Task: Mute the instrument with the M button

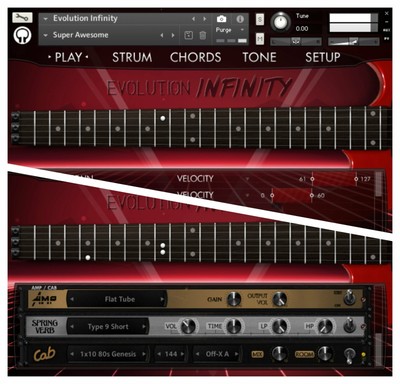Action: pyautogui.click(x=260, y=39)
